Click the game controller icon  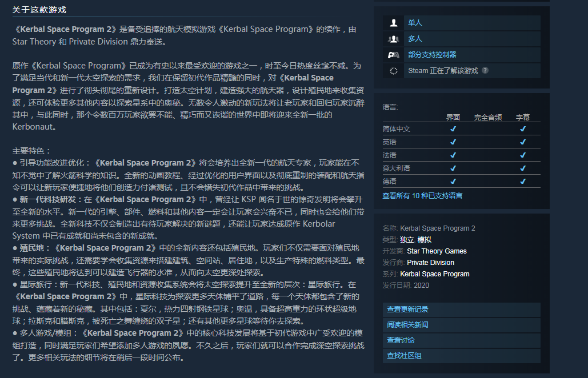pos(393,55)
